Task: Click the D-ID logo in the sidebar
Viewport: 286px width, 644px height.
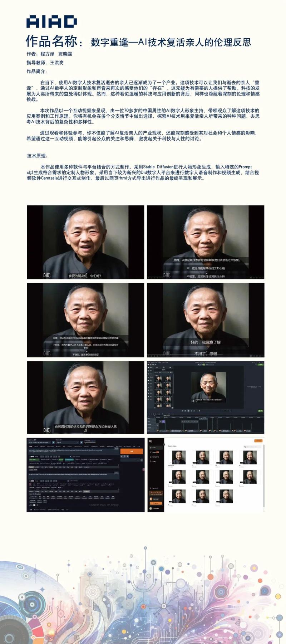Action: (x=151, y=441)
